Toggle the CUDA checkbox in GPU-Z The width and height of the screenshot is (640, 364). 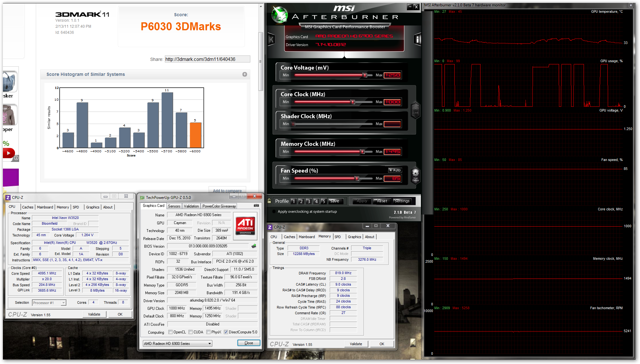(x=190, y=332)
